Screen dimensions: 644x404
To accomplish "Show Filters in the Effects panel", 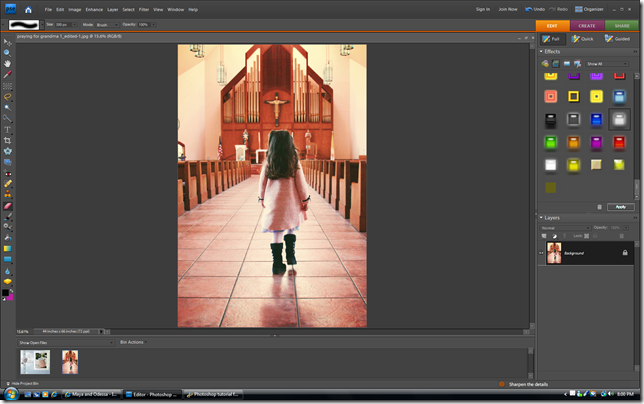I will [x=545, y=64].
